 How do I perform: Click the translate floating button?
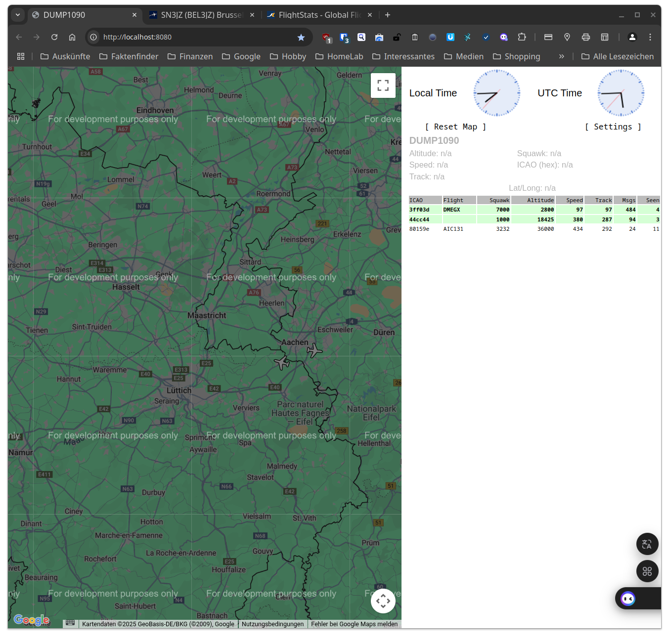coord(647,544)
